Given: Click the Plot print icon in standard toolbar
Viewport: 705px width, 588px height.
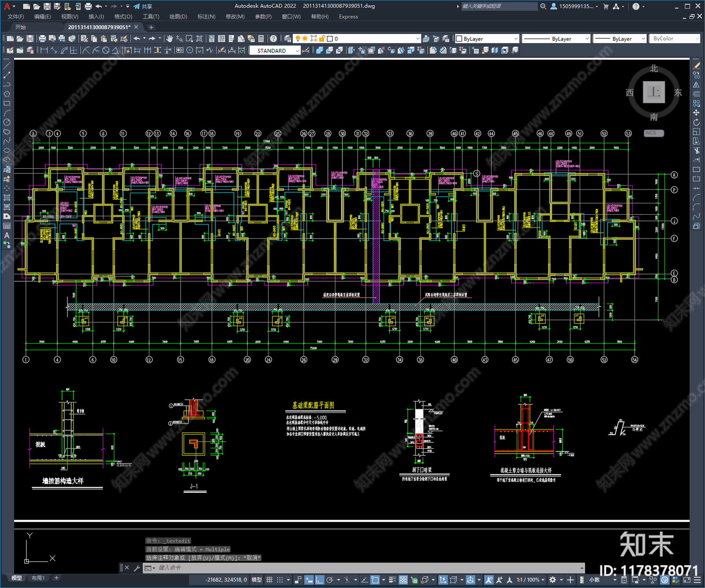Looking at the screenshot, I should point(42,39).
